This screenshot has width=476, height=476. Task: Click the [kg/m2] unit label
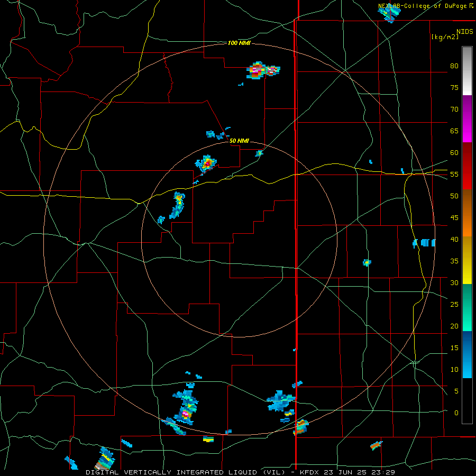pos(445,37)
